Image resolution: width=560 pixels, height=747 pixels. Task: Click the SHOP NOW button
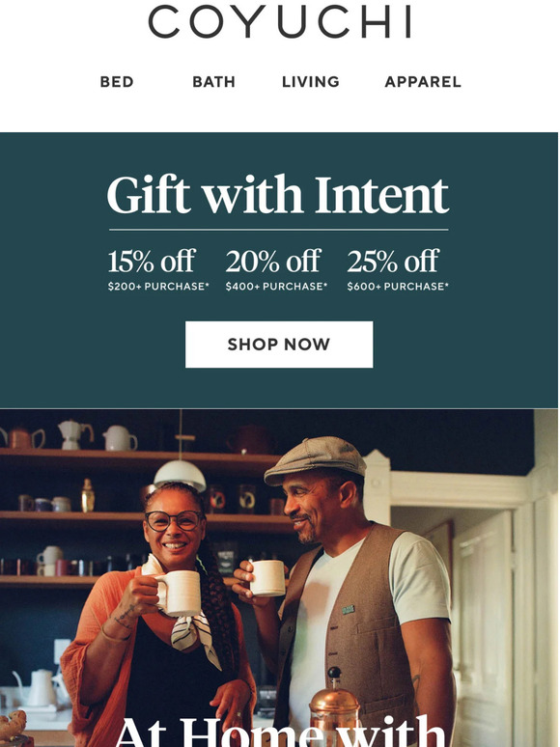[x=279, y=344]
